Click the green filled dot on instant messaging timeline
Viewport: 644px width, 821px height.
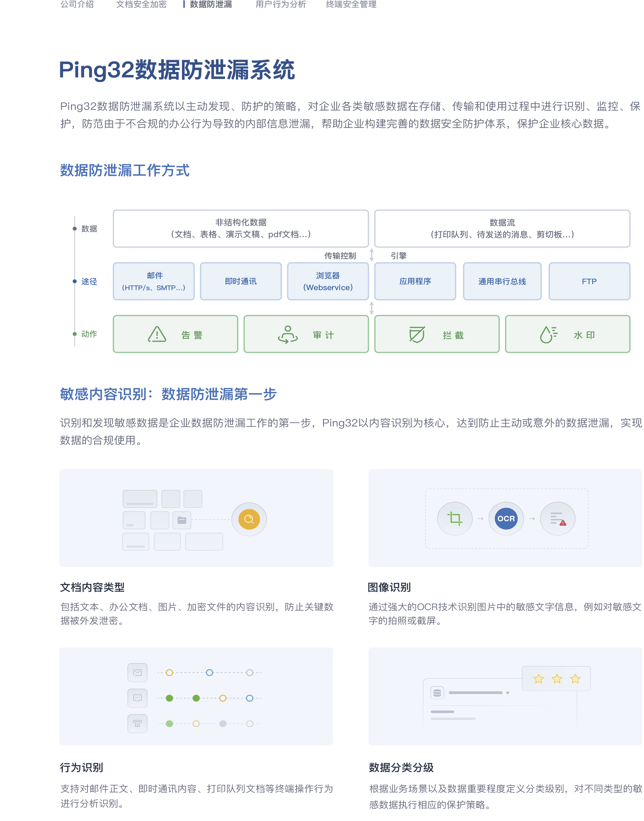(170, 698)
